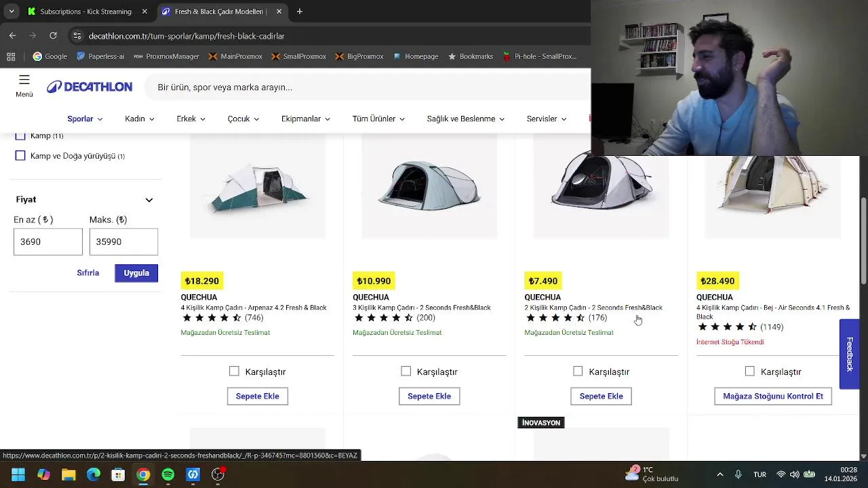
Task: Expand the Ekipmanlar menu
Action: 306,119
